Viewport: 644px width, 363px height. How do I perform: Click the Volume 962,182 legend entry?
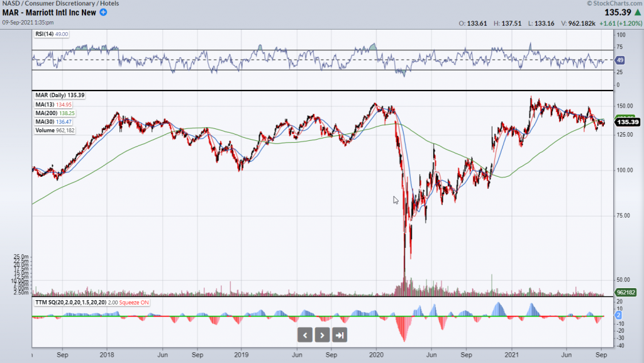click(55, 131)
